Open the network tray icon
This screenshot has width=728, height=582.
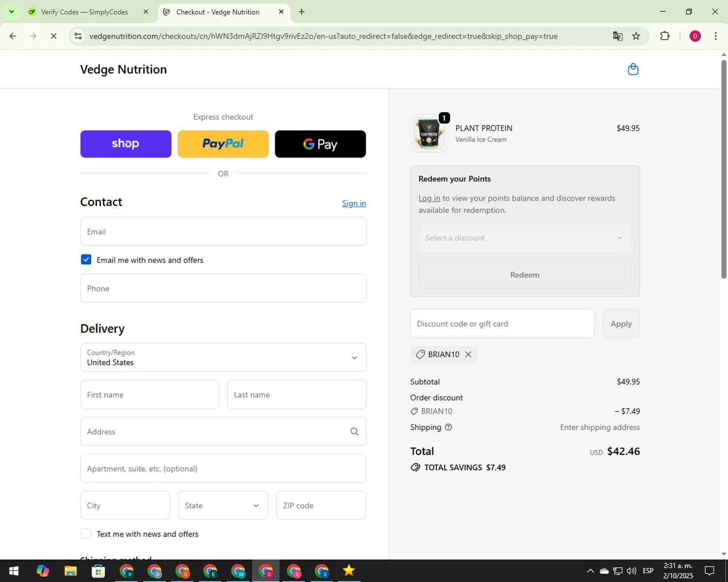[618, 571]
